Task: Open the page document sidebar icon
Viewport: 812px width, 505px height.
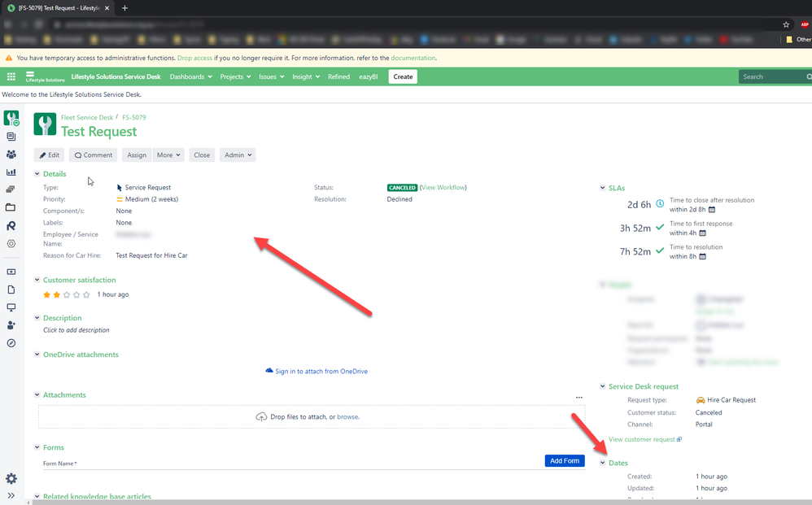Action: coord(11,290)
